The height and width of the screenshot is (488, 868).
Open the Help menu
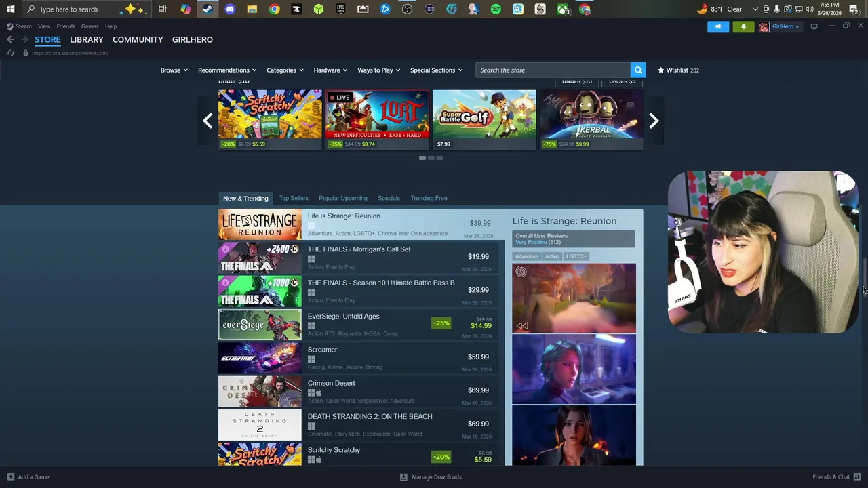click(x=111, y=26)
